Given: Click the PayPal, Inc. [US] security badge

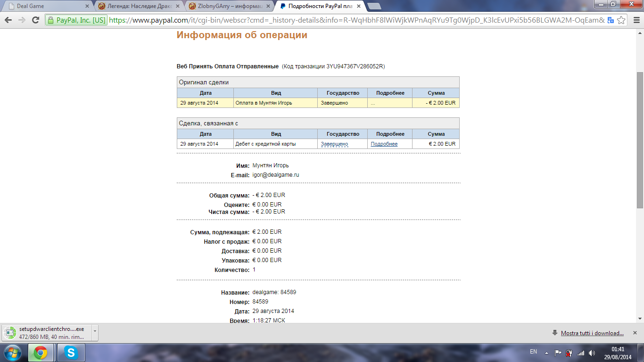Looking at the screenshot, I should (76, 20).
